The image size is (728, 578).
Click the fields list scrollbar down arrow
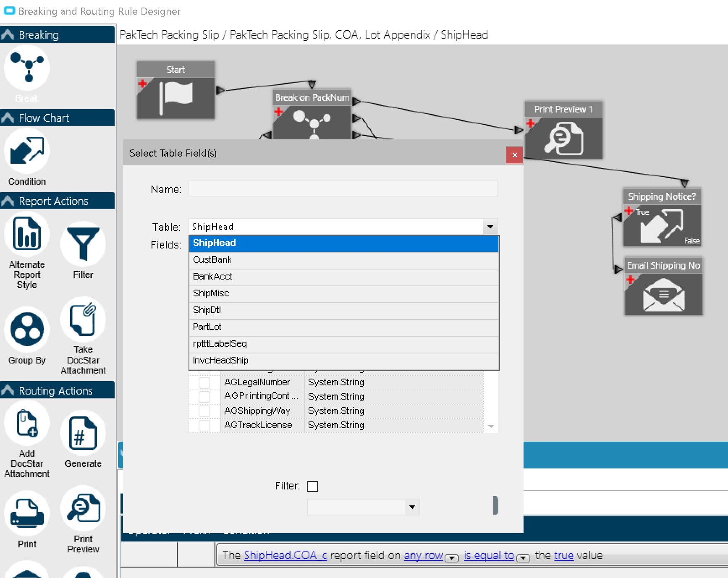pos(491,426)
